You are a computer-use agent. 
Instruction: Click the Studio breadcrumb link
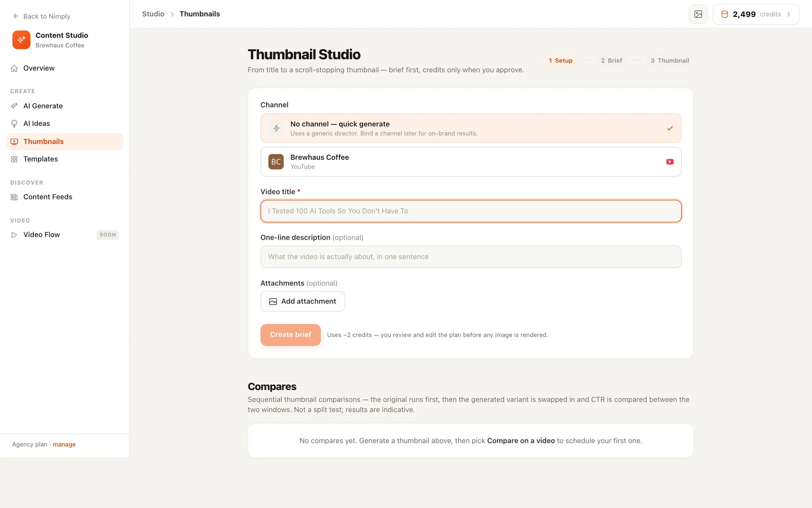point(153,14)
